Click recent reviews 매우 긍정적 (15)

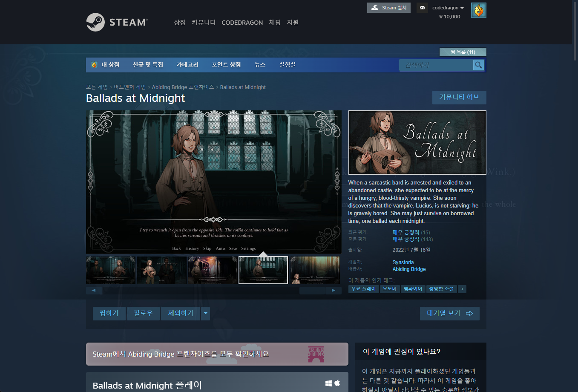(x=411, y=232)
